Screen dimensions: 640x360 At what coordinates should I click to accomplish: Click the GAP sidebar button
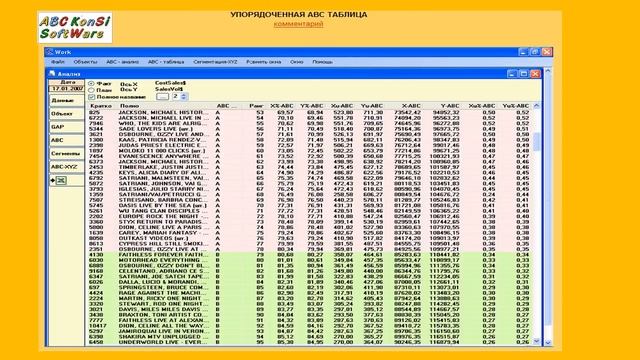pos(66,127)
